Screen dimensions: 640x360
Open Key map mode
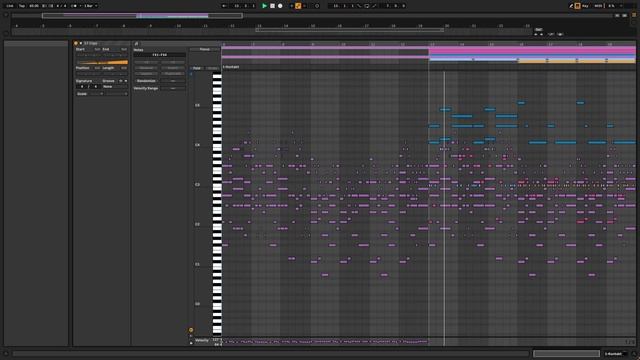click(x=585, y=6)
